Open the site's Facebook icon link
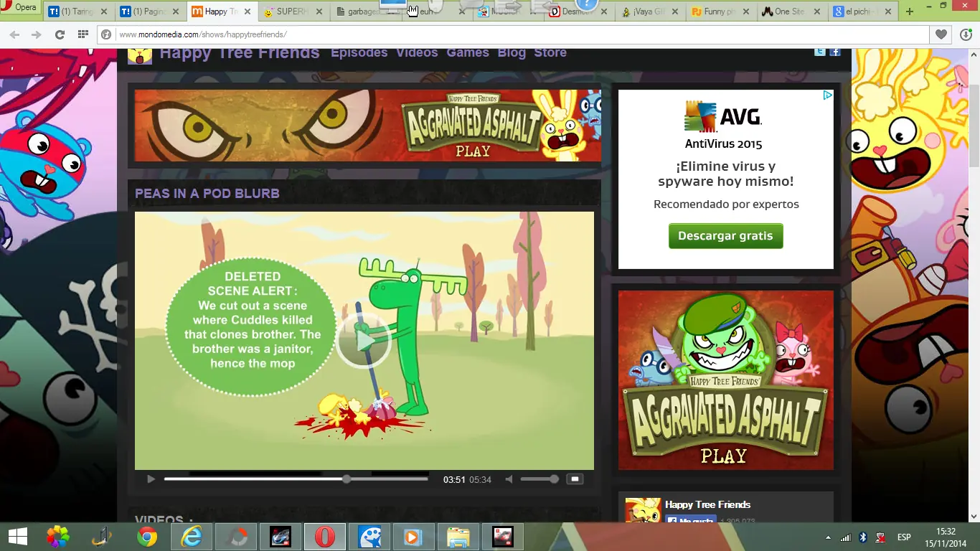Viewport: 980px width, 551px height. pos(835,51)
